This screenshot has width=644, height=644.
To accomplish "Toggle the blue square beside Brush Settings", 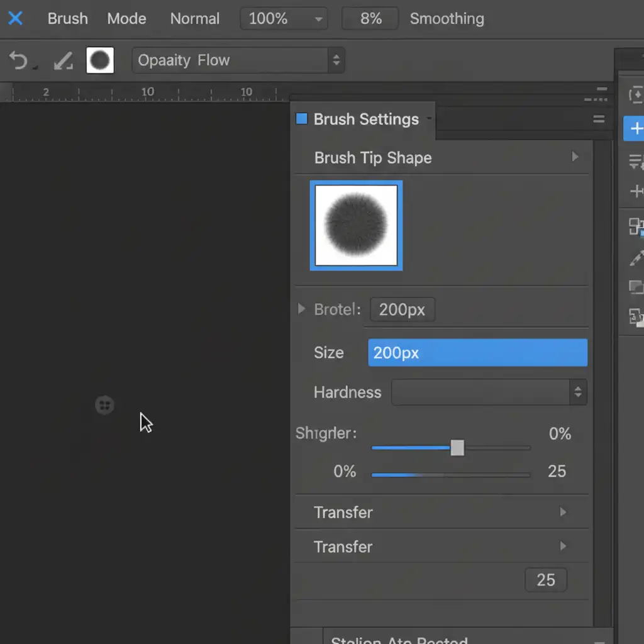I will click(302, 119).
